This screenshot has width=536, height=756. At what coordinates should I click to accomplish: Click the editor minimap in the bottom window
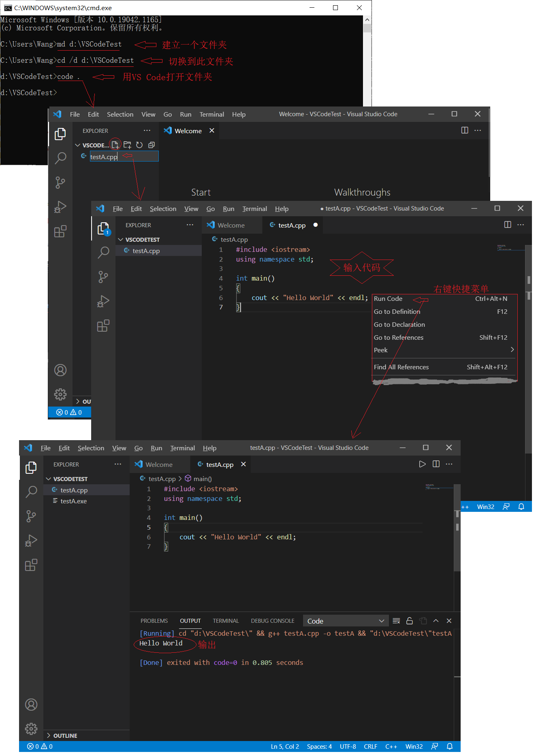click(x=439, y=487)
